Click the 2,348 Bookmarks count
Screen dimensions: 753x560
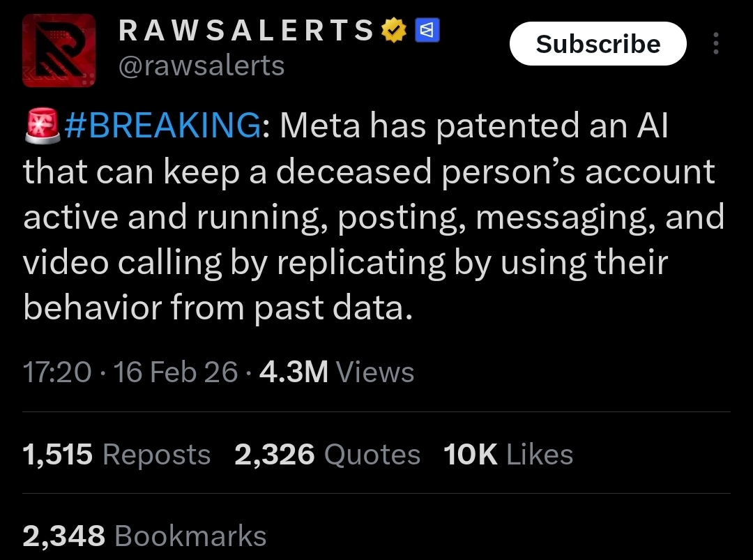pyautogui.click(x=144, y=536)
